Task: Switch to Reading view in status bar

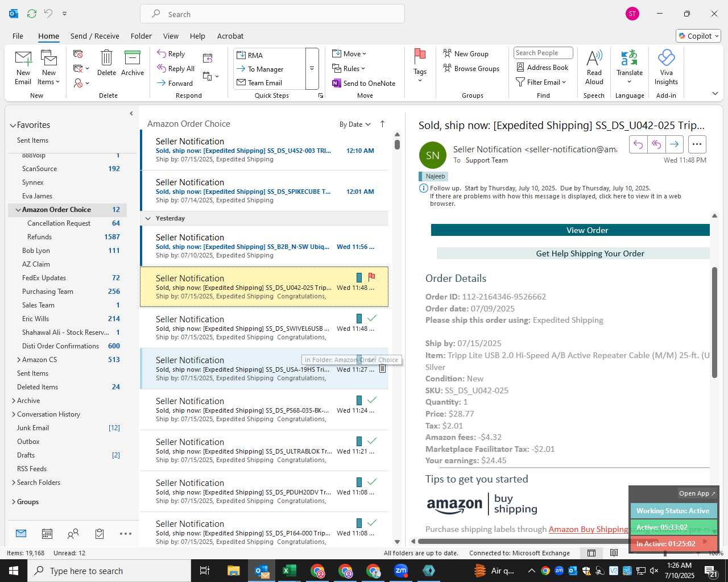Action: pyautogui.click(x=614, y=552)
